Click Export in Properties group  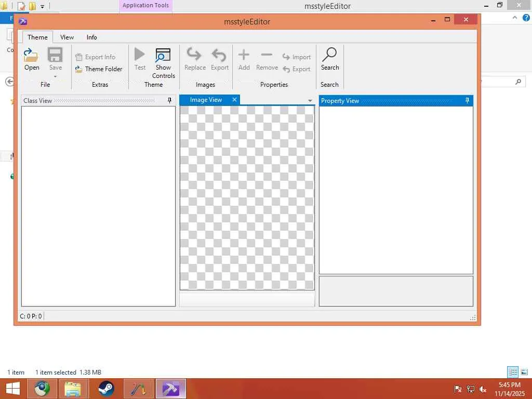pos(297,69)
